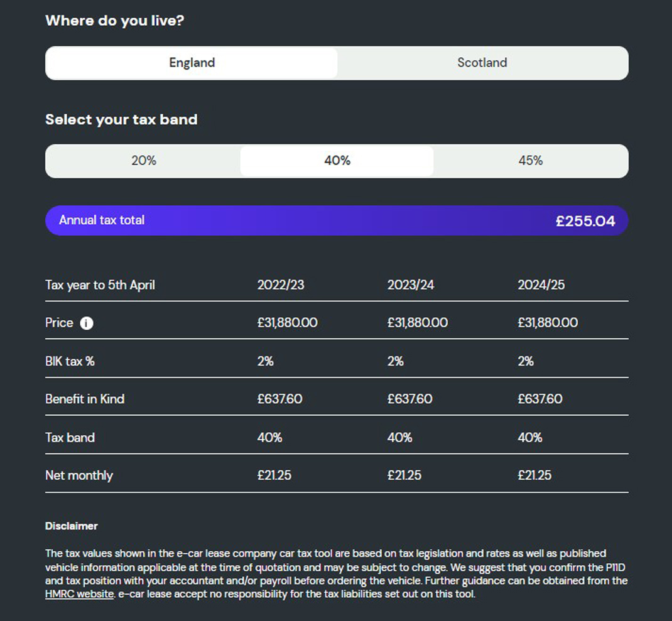The width and height of the screenshot is (672, 621).
Task: Click the Net monthly row label
Action: click(x=79, y=475)
